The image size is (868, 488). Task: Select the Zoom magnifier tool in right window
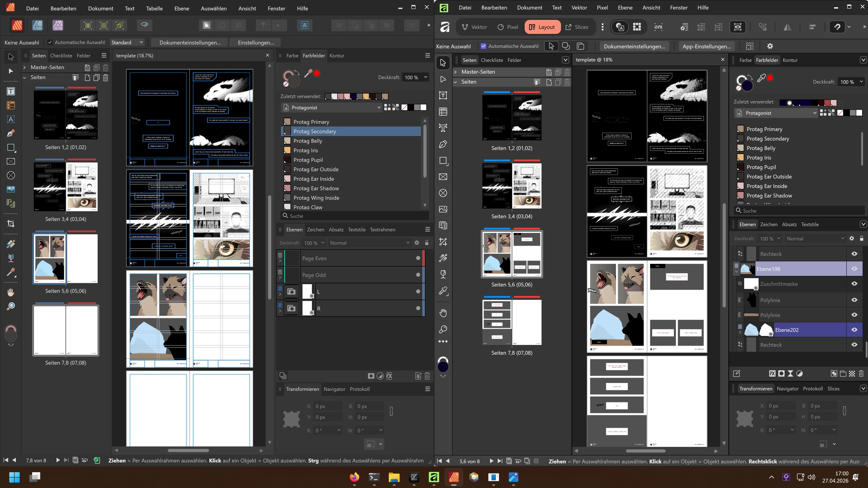[443, 329]
